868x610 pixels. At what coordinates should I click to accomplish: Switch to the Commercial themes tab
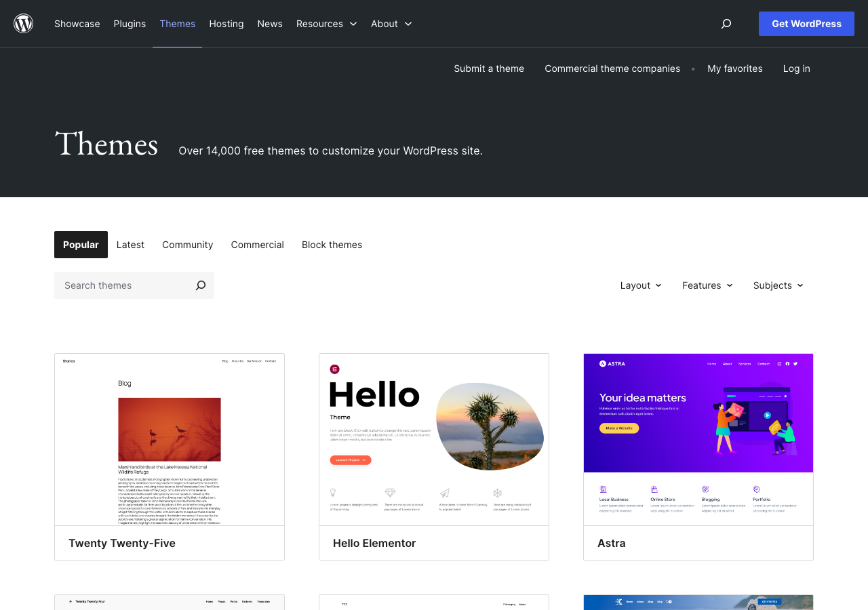pyautogui.click(x=258, y=245)
